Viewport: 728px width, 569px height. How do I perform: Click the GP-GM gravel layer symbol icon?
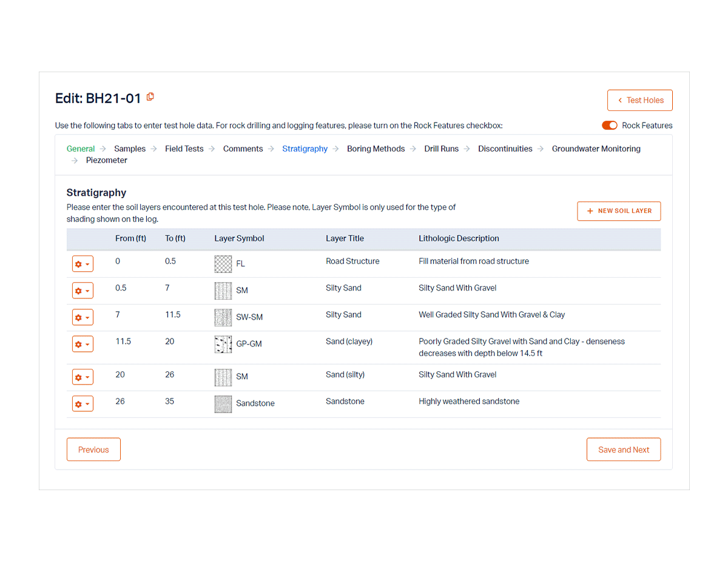click(223, 344)
